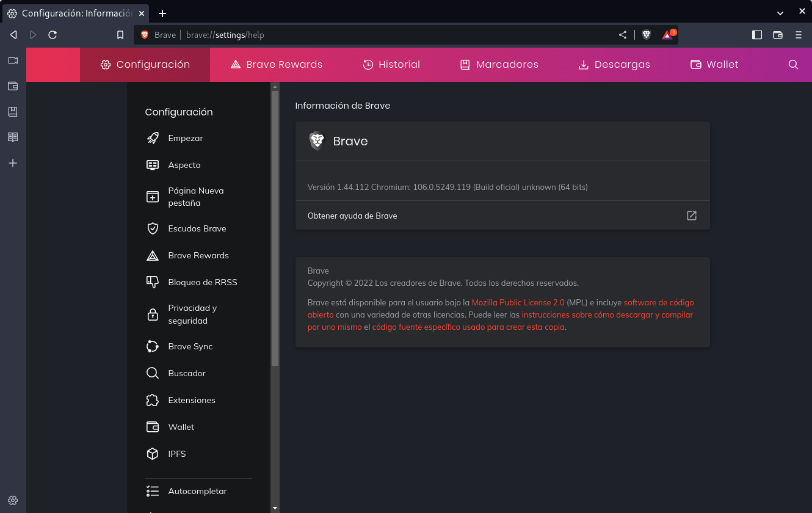This screenshot has width=812, height=513.
Task: Open the main hamburger menu
Action: 799,35
